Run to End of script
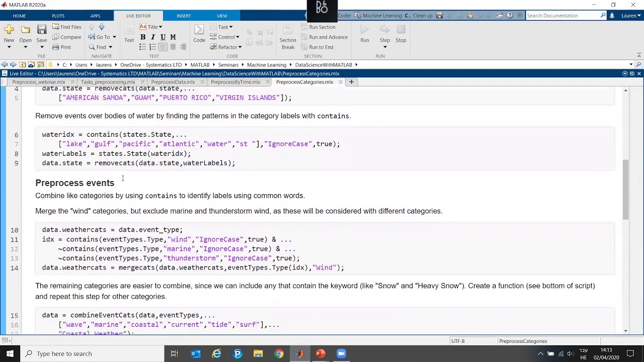This screenshot has height=362, width=644. coord(317,47)
